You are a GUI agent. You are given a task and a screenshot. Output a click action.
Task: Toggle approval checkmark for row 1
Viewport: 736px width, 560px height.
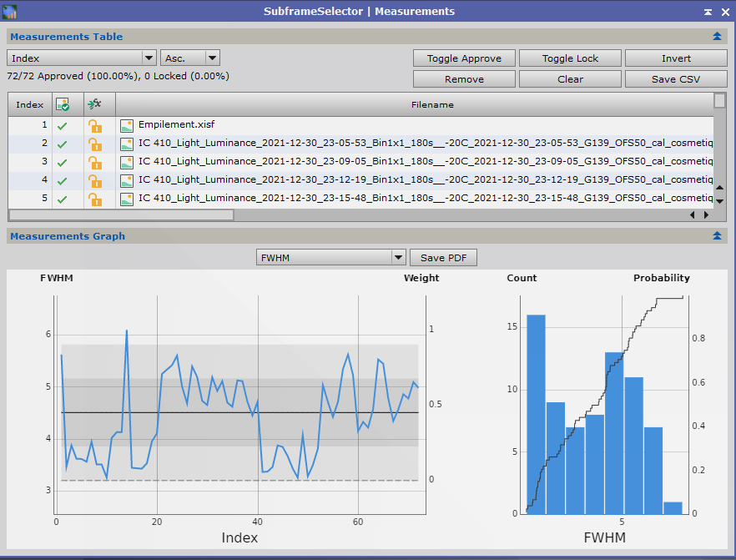point(62,125)
